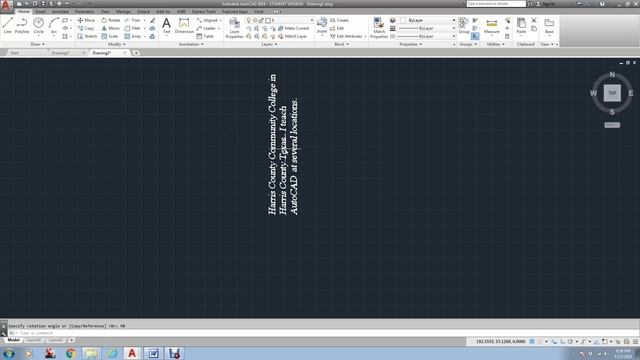Expand the Properties panel
640x360 pixels.
[x=411, y=44]
